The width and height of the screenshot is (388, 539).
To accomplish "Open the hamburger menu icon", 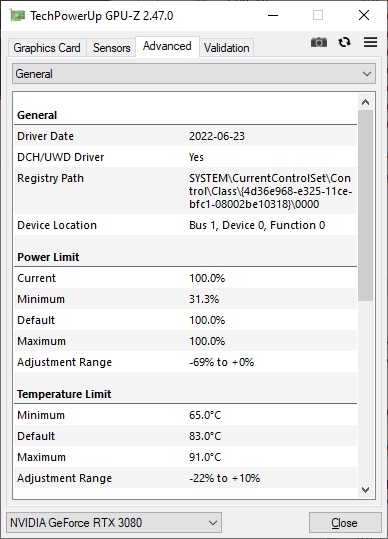I will (x=370, y=42).
